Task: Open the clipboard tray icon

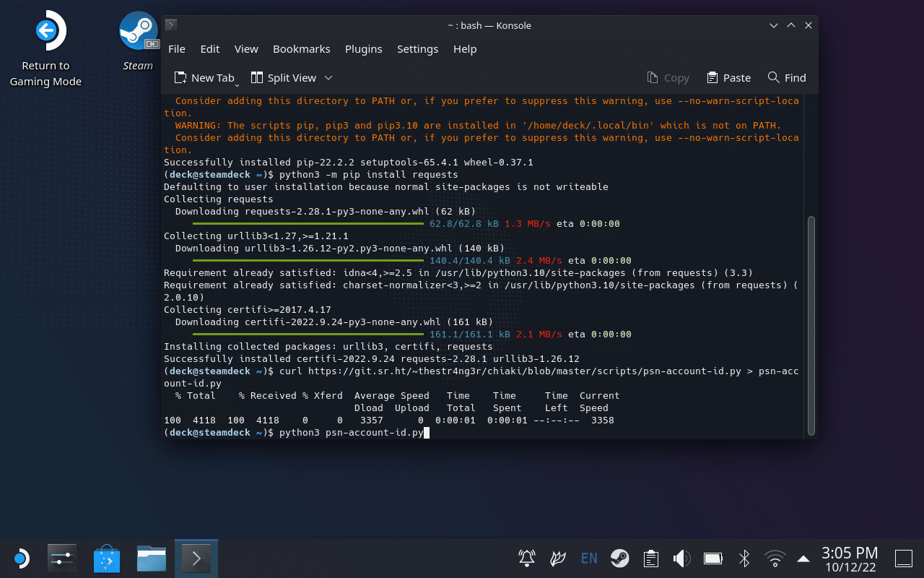Action: (x=650, y=558)
